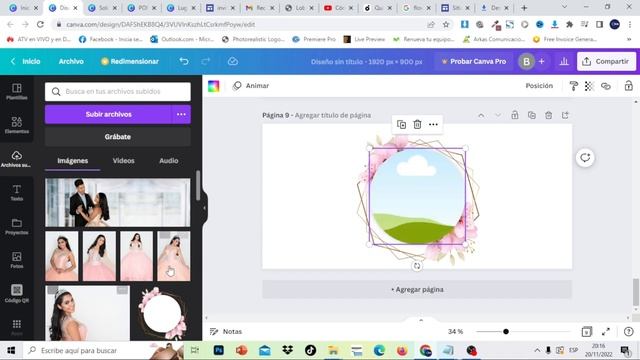This screenshot has width=640, height=360.
Task: Go back to Inicio
Action: click(25, 61)
